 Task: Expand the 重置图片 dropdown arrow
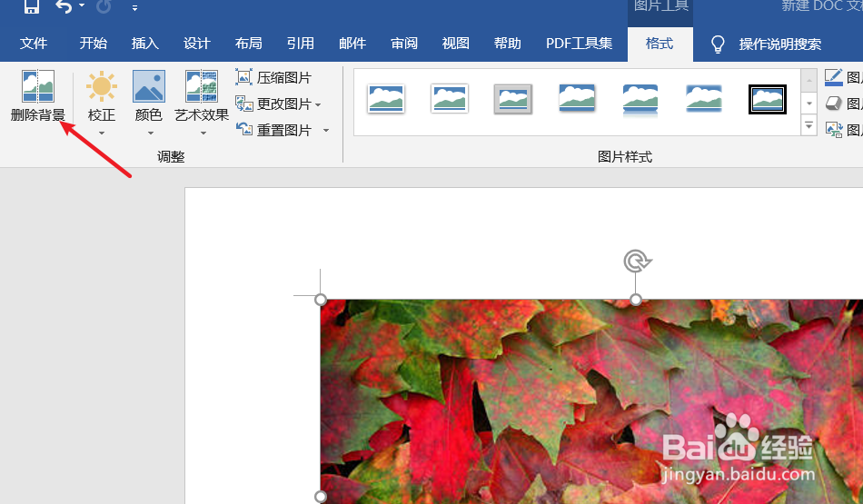(326, 131)
